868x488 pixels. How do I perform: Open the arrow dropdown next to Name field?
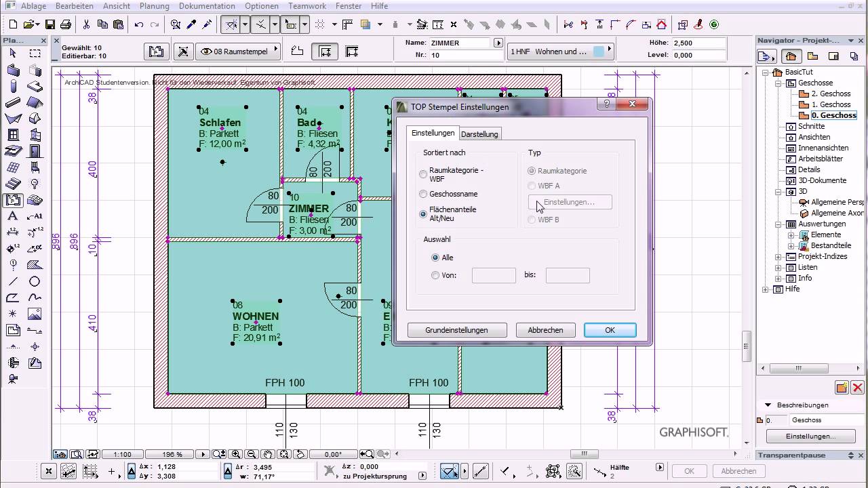click(498, 43)
